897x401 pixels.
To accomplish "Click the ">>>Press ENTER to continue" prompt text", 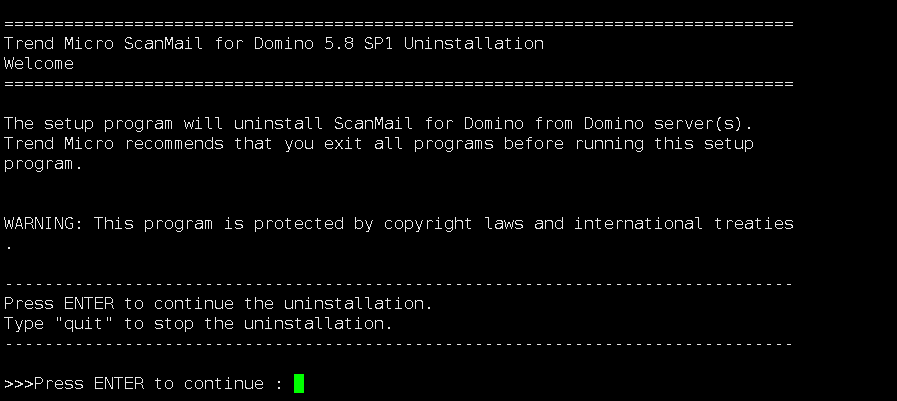I will 138,384.
